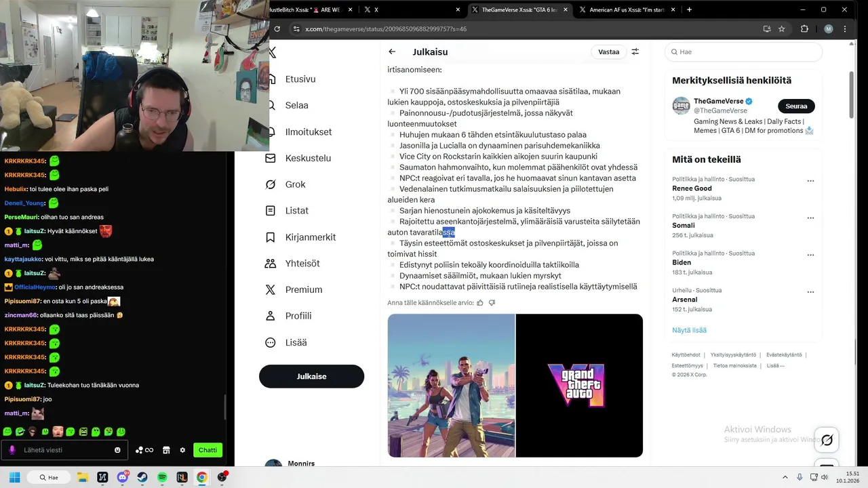Rate translation with thumbs down
This screenshot has width=868, height=488.
(x=492, y=303)
